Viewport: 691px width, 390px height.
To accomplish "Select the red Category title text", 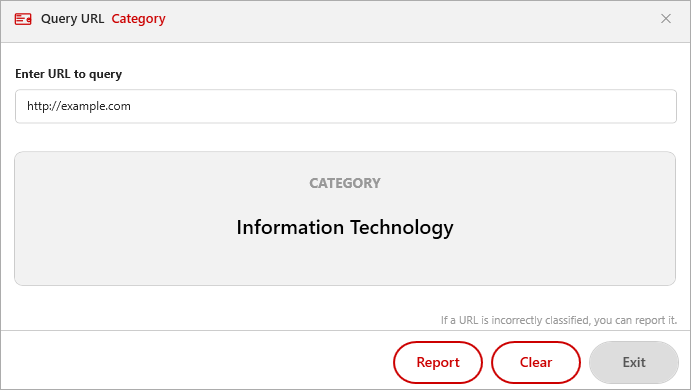I will point(138,19).
